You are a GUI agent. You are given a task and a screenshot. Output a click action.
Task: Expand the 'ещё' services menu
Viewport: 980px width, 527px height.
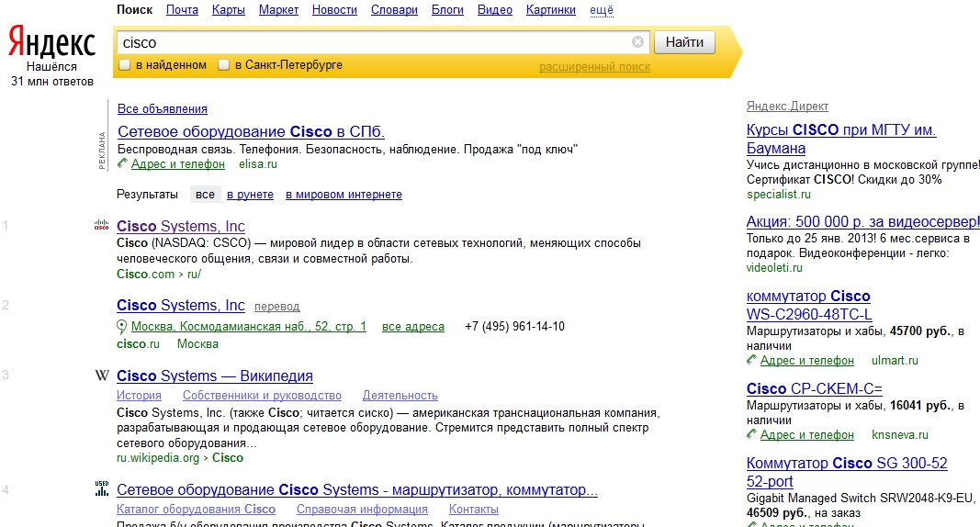(602, 10)
